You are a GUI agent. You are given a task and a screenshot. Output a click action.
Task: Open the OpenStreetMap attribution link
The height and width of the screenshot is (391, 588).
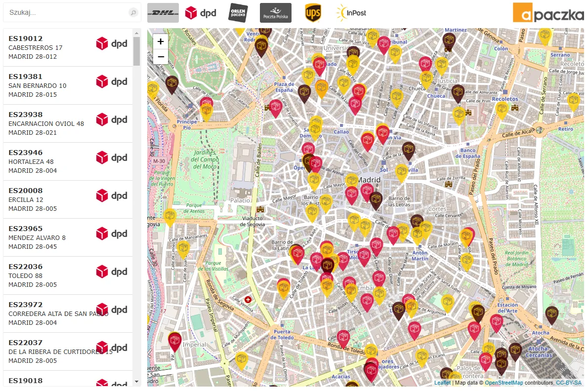coord(504,382)
